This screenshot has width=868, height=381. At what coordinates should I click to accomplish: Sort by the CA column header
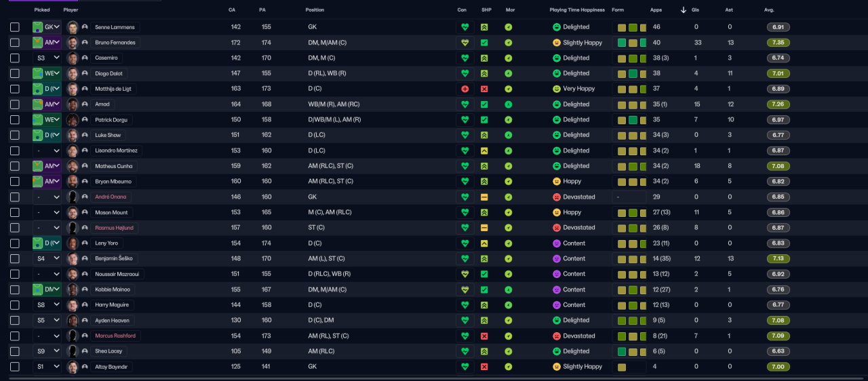(x=233, y=10)
